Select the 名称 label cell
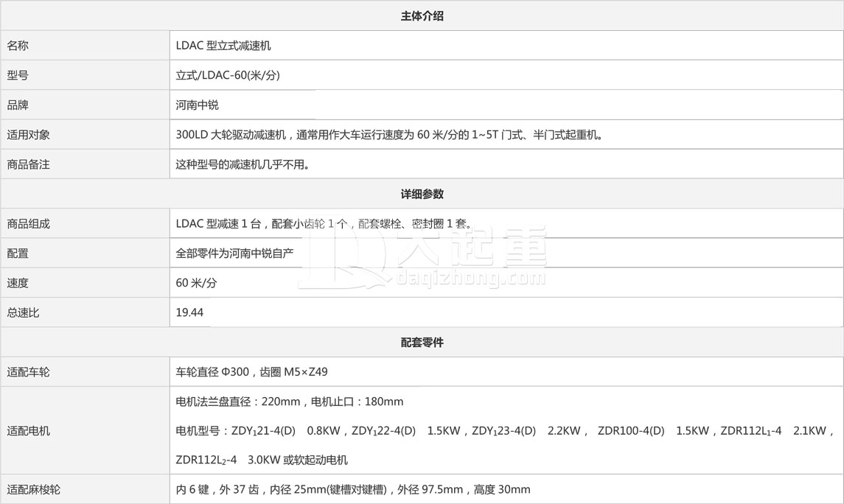This screenshot has height=504, width=844. coord(85,46)
